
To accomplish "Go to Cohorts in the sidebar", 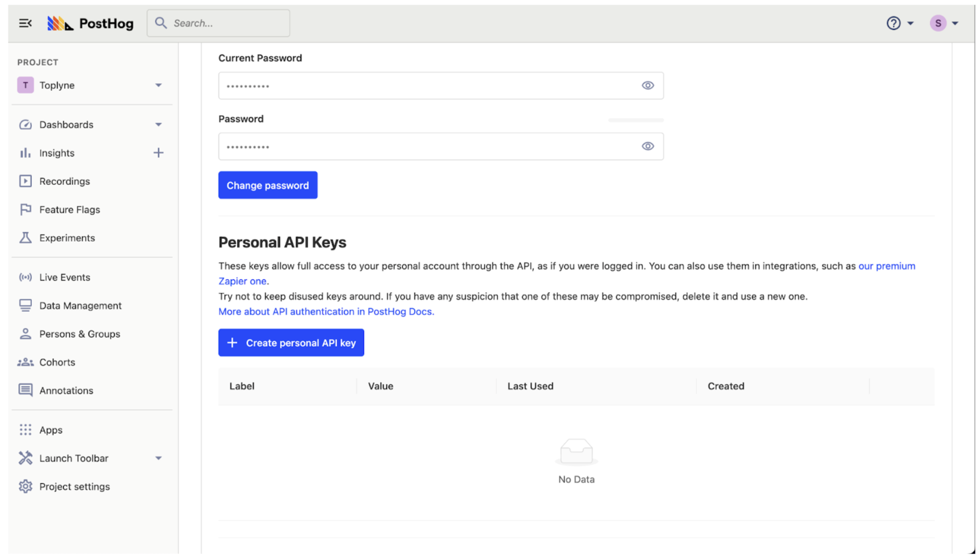I will click(57, 362).
